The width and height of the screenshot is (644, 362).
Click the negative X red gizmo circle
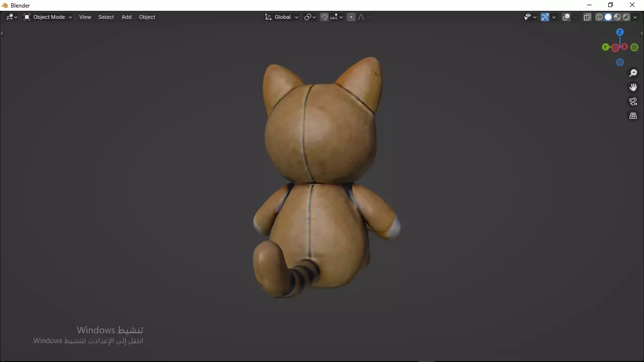[615, 48]
